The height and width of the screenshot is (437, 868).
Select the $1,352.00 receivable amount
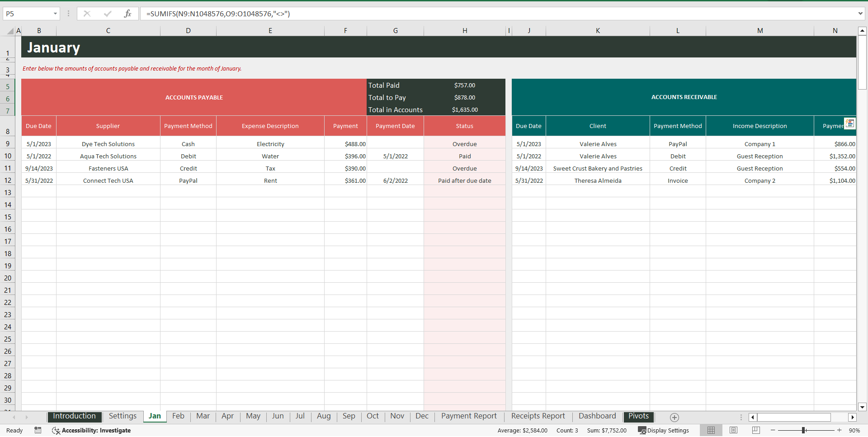pos(835,156)
